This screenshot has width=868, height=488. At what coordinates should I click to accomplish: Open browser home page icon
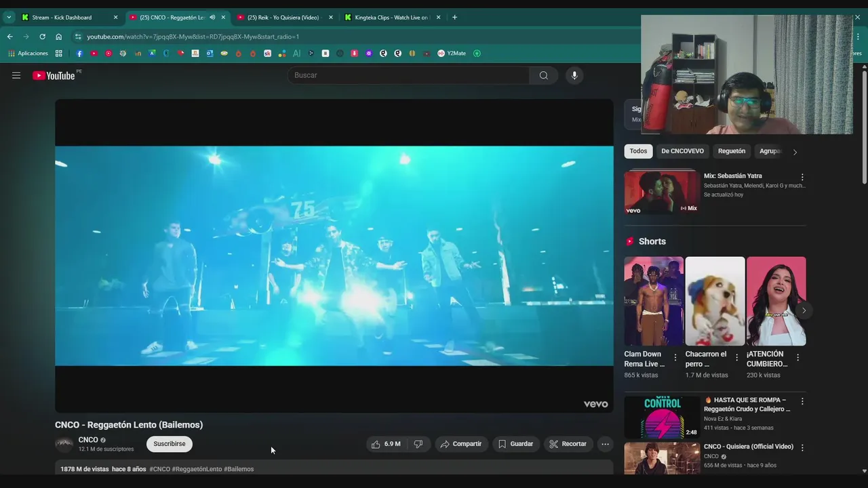pyautogui.click(x=58, y=37)
